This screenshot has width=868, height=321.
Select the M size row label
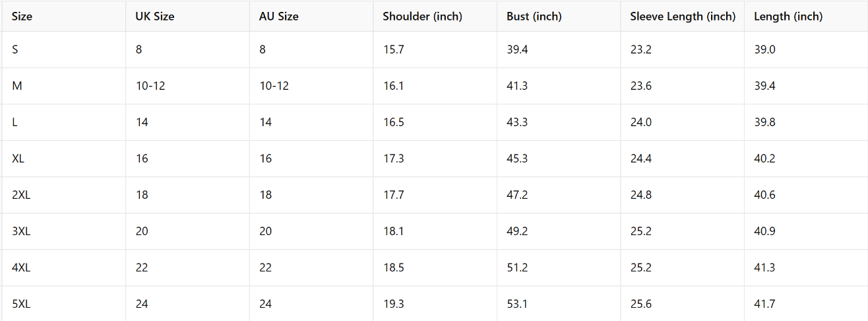17,86
